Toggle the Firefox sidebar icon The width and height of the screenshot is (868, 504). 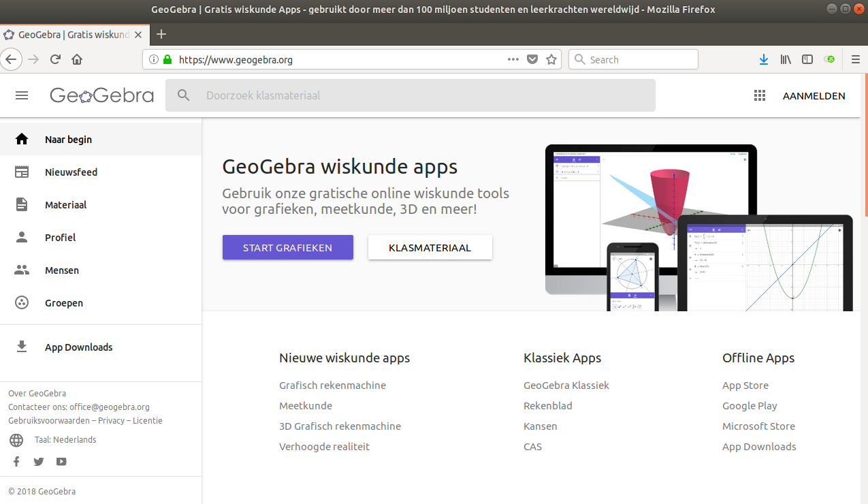click(807, 59)
